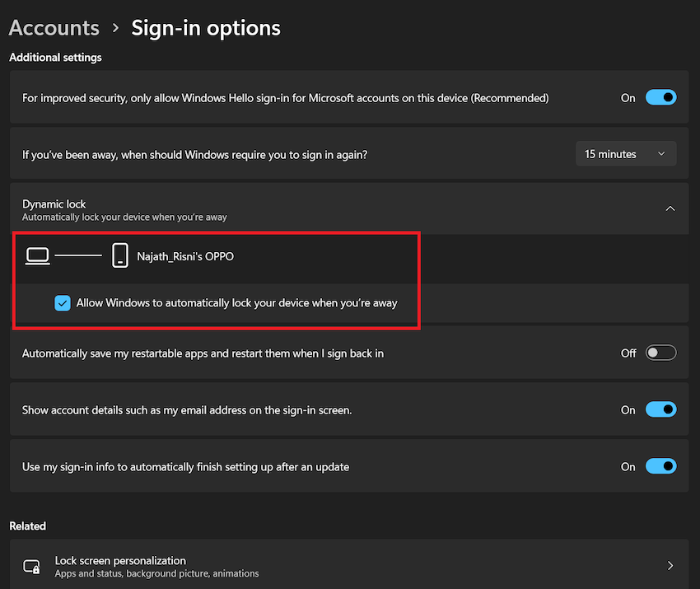
Task: Click the chevron on the sign-in timing dropdown
Action: click(660, 153)
